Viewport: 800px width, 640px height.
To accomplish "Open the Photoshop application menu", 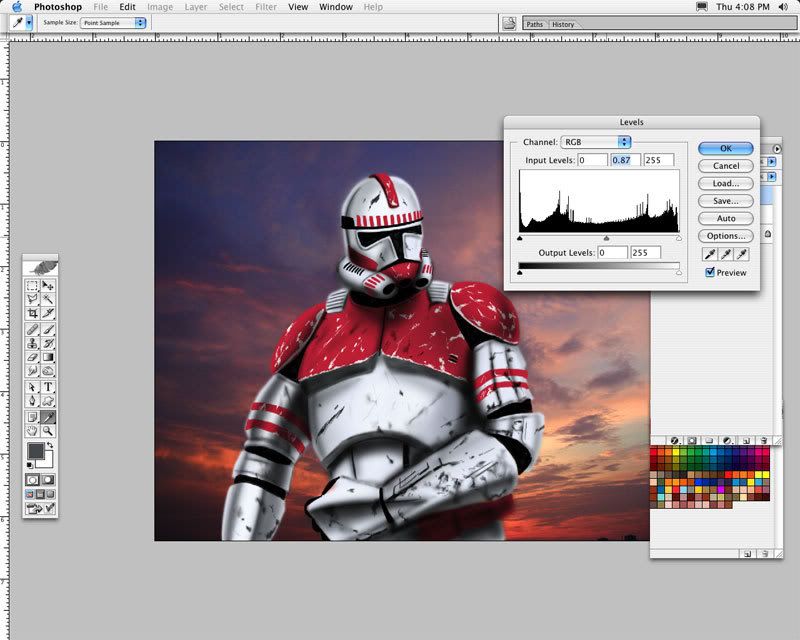I will point(58,7).
